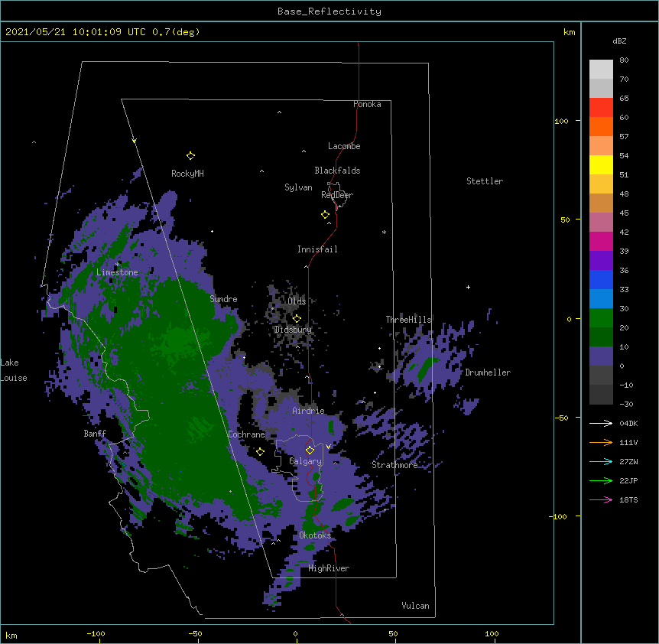Click the Okotoks label
659x644 pixels.
[x=315, y=535]
